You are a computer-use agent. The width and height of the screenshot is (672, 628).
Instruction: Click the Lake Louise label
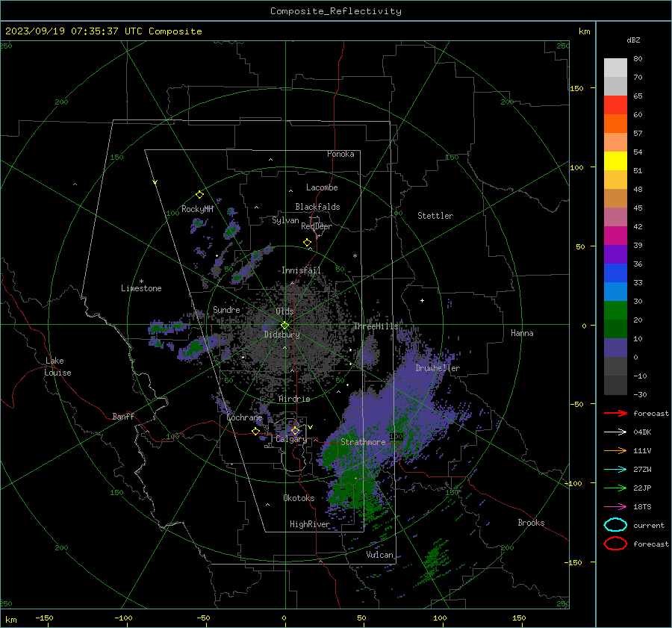pyautogui.click(x=57, y=367)
